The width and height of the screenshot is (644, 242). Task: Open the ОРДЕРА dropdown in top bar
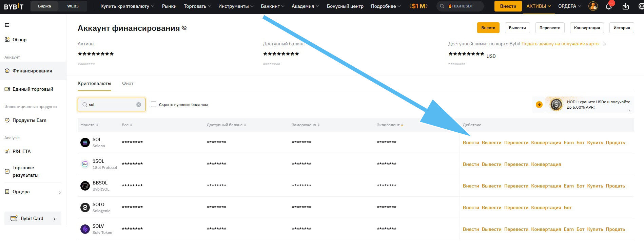[569, 6]
